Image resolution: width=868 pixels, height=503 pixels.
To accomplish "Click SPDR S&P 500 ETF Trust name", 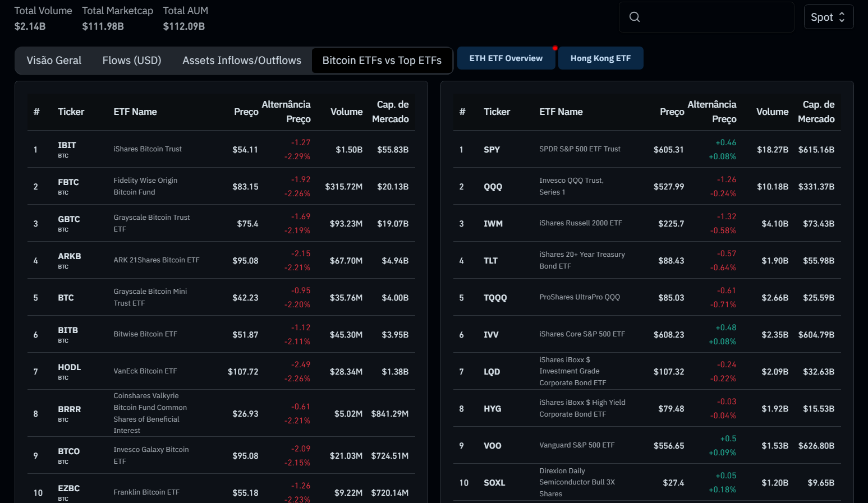I will tap(580, 149).
